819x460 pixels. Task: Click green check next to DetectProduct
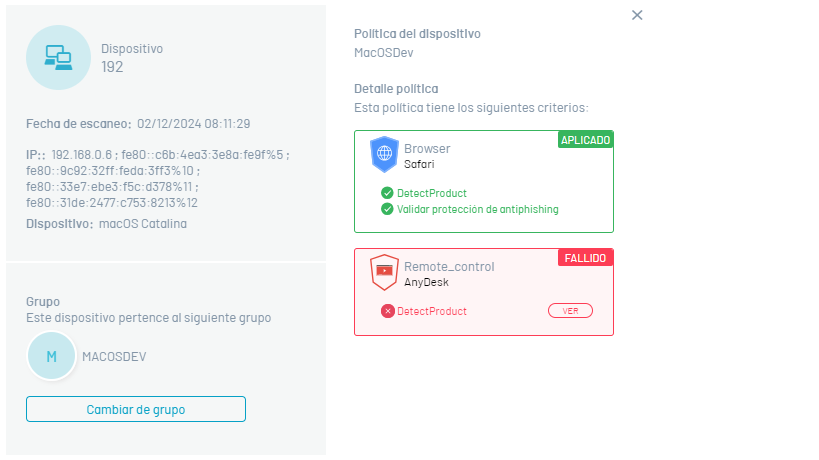pos(387,193)
